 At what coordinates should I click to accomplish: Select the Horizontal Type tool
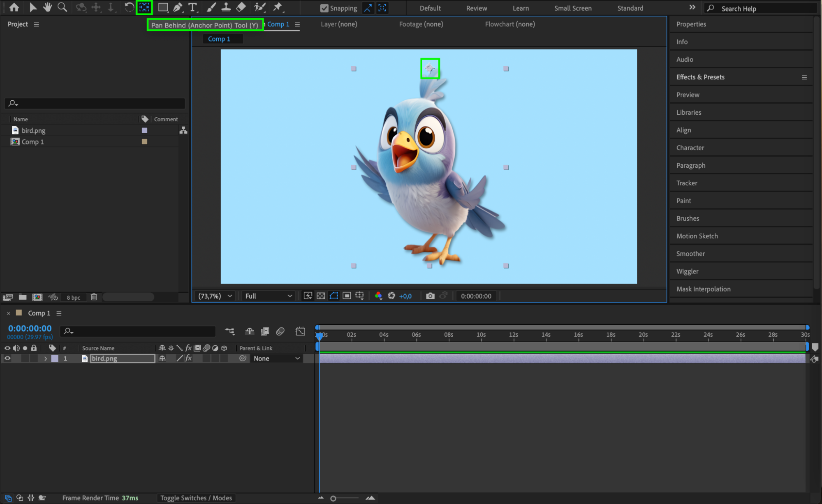[x=192, y=7]
